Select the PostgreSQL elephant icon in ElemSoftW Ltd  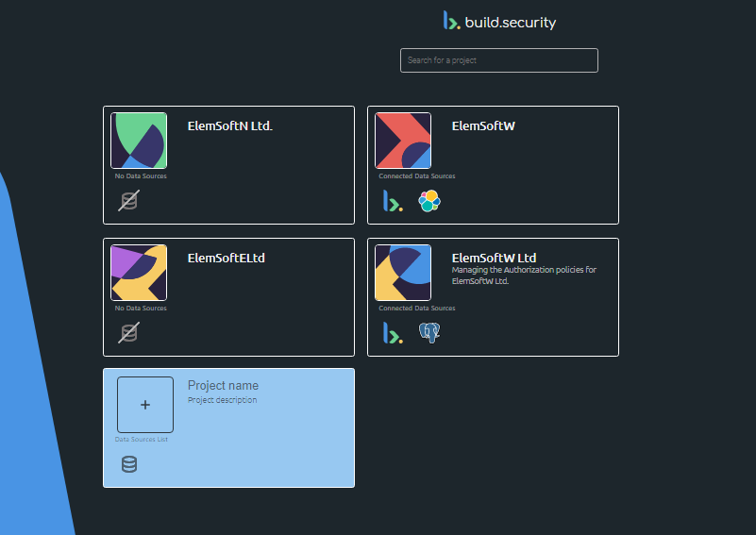pos(429,332)
